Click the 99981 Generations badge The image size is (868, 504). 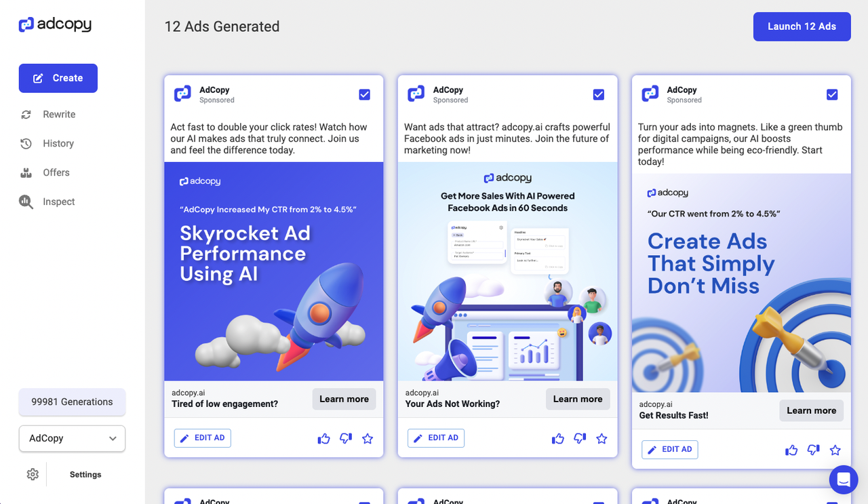[72, 402]
